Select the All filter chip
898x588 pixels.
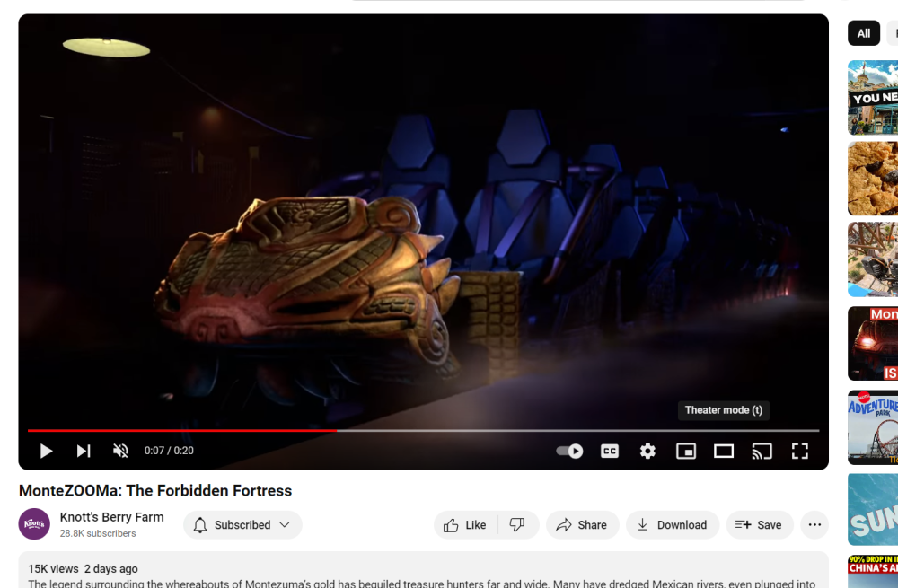click(x=863, y=33)
